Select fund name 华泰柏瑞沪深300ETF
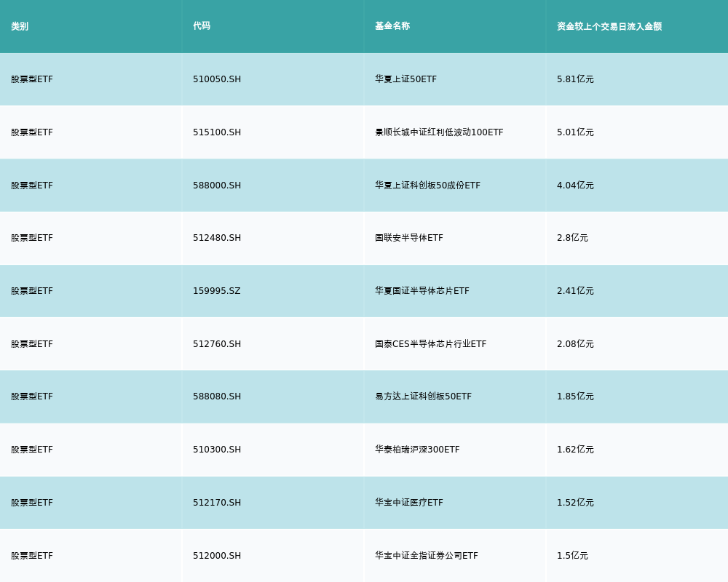The height and width of the screenshot is (582, 728). pos(417,450)
